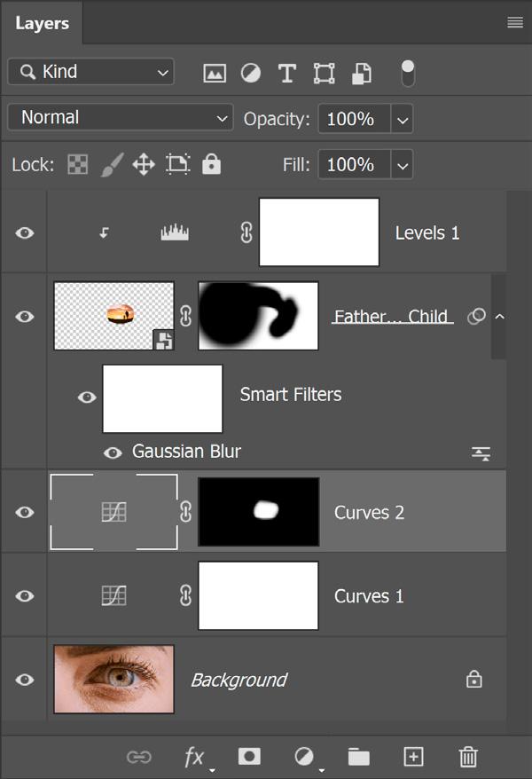Filter for pixel layers icon
This screenshot has width=532, height=779.
coord(215,73)
